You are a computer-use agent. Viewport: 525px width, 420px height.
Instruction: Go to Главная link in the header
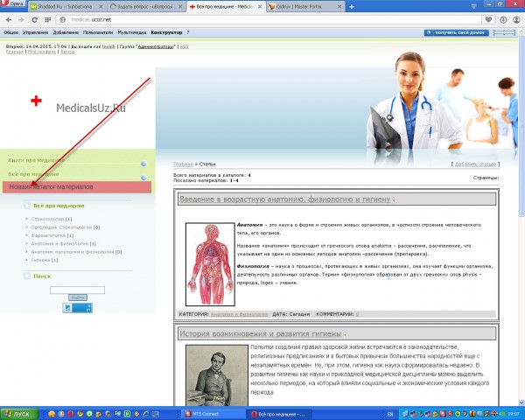coord(15,52)
